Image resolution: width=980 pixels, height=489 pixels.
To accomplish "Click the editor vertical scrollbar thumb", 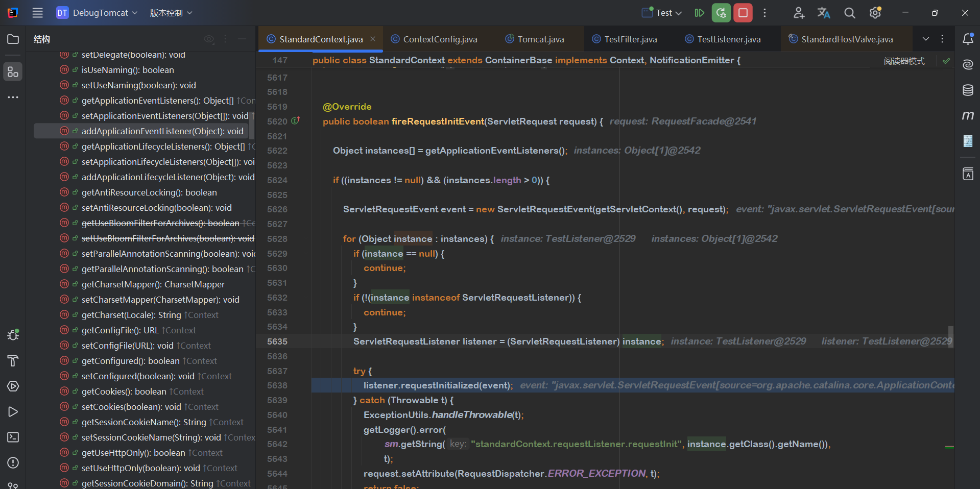I will 950,337.
